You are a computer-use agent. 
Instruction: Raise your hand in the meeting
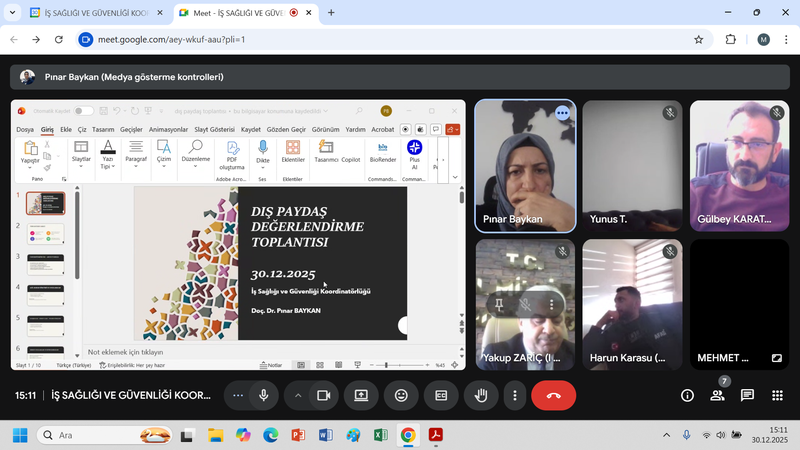[480, 395]
